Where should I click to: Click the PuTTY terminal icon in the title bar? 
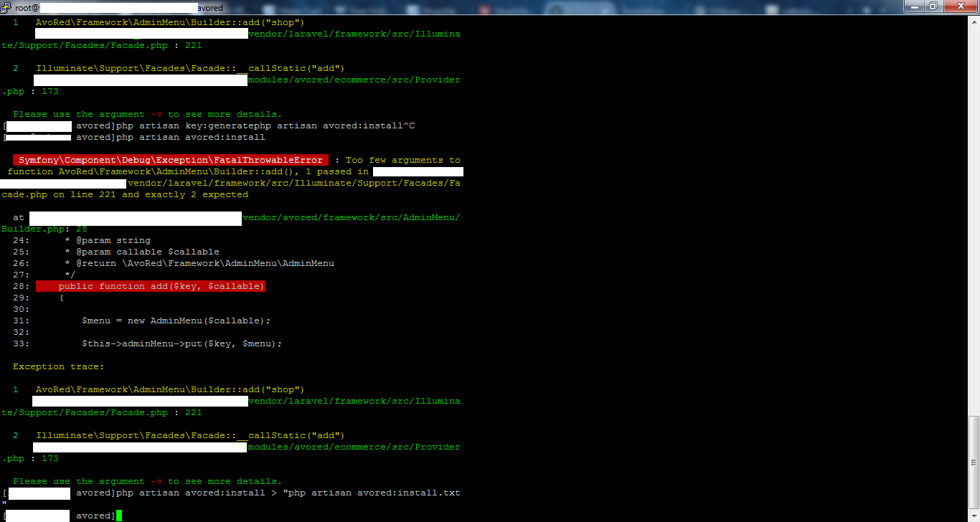[x=6, y=7]
